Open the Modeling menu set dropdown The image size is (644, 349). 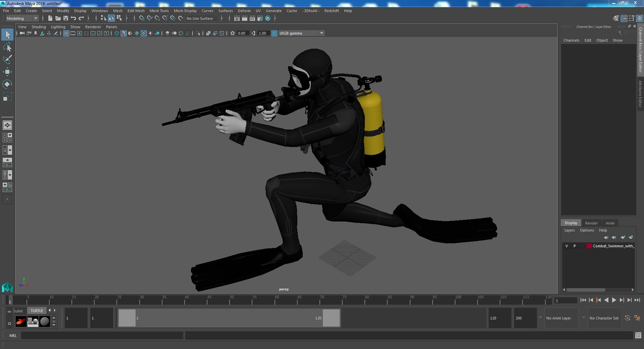tap(22, 18)
